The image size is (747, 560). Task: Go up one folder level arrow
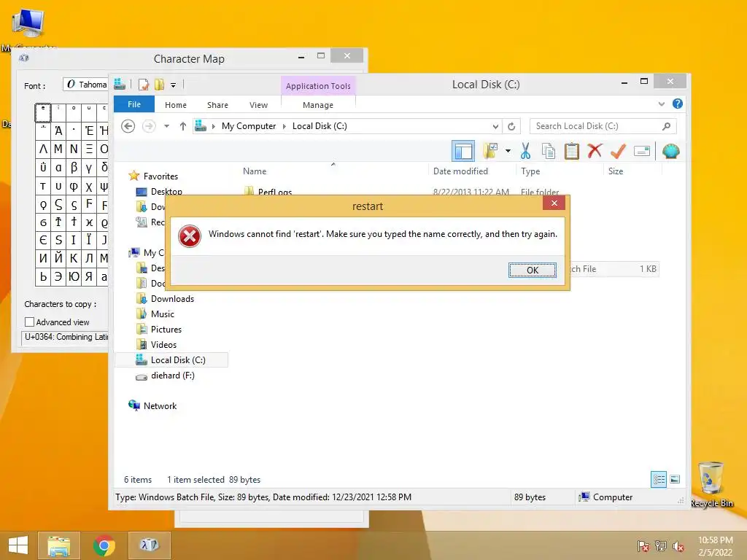click(182, 126)
